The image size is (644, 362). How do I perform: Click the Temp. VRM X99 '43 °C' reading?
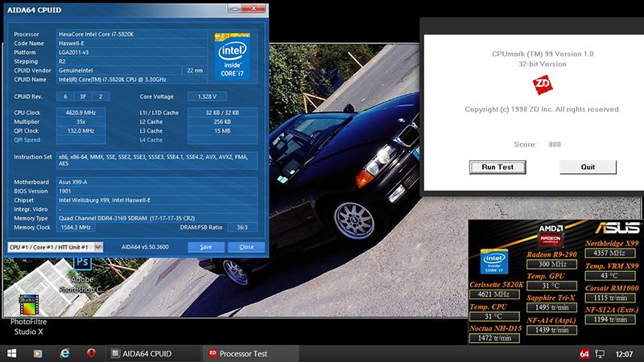coord(610,276)
